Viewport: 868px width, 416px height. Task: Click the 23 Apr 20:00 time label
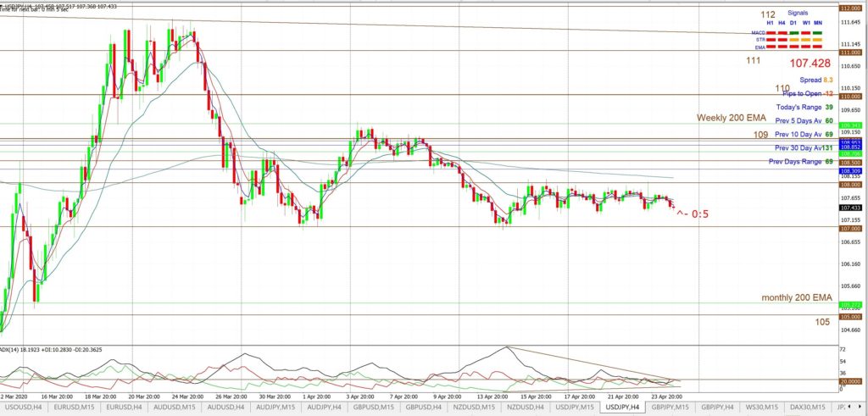665,397
